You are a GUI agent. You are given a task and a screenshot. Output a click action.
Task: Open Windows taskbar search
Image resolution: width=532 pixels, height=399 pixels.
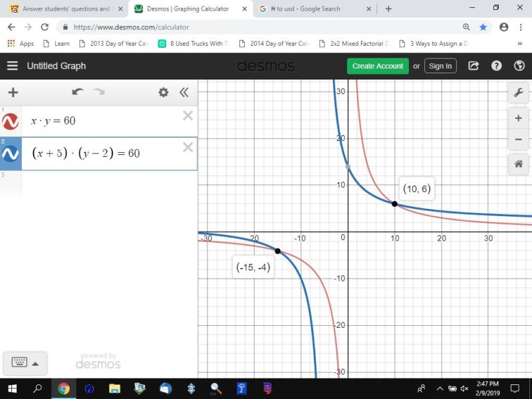tap(38, 388)
